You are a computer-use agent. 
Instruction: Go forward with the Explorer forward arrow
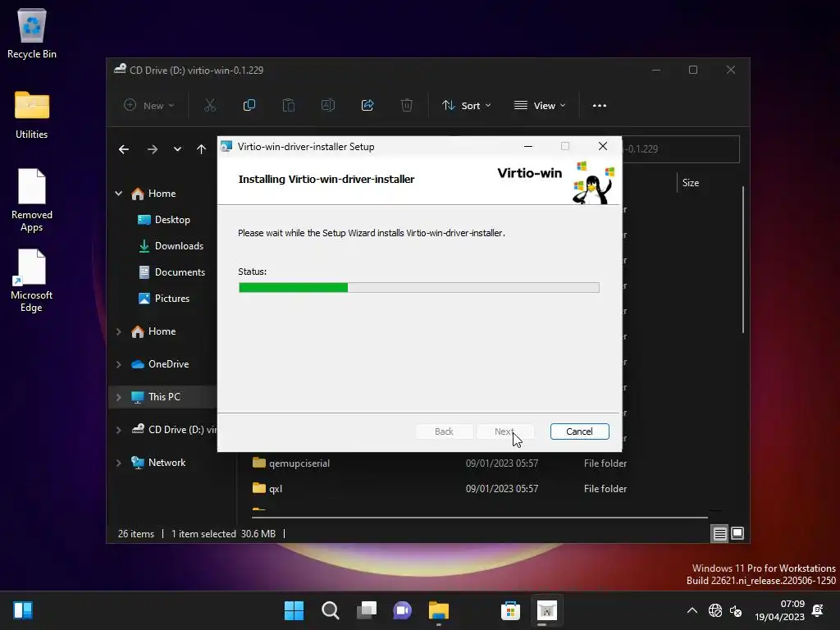pyautogui.click(x=153, y=149)
